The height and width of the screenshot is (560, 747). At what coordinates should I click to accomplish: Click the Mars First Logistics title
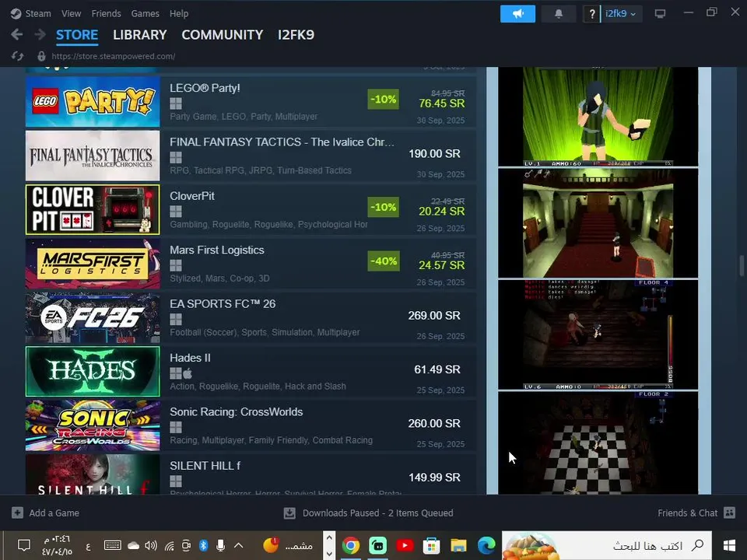(217, 250)
